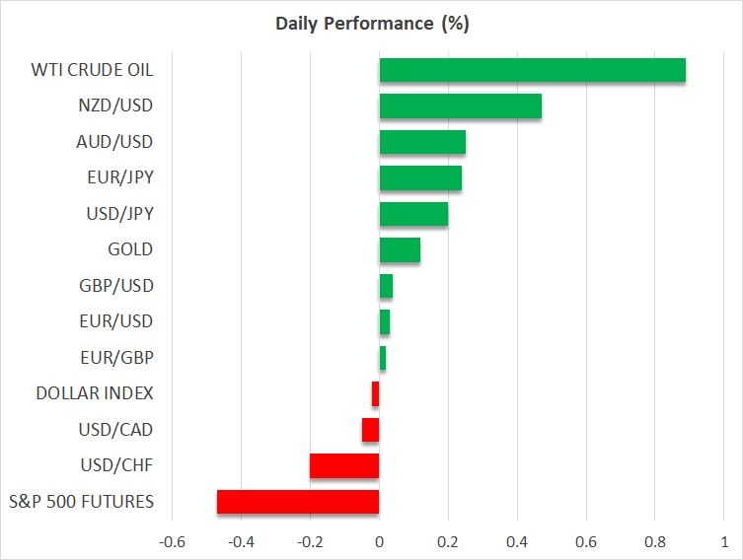Select the NZD/USD category label
Viewport: 743px width, 560px height.
coord(116,106)
